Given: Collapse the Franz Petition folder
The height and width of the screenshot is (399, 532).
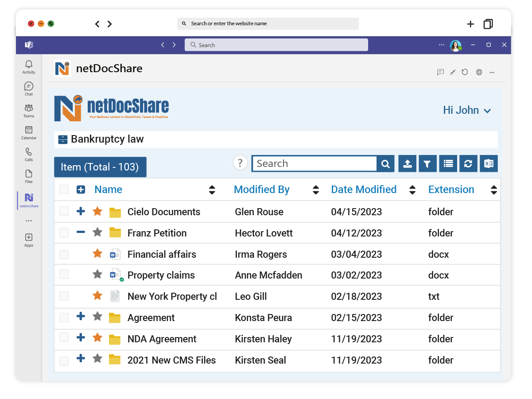Looking at the screenshot, I should pyautogui.click(x=81, y=232).
